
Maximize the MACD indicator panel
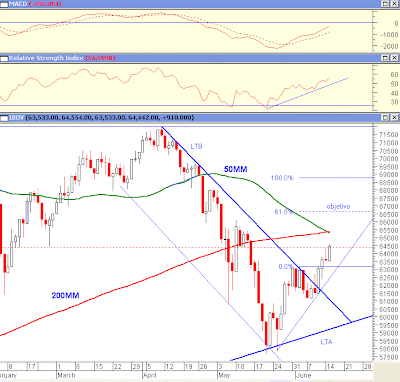tap(385, 4)
